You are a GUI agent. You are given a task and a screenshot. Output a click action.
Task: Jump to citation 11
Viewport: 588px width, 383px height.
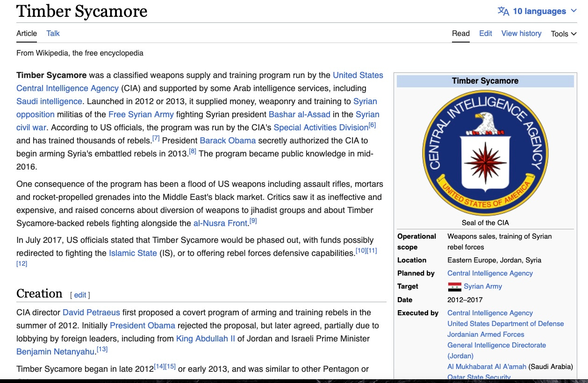coord(372,251)
